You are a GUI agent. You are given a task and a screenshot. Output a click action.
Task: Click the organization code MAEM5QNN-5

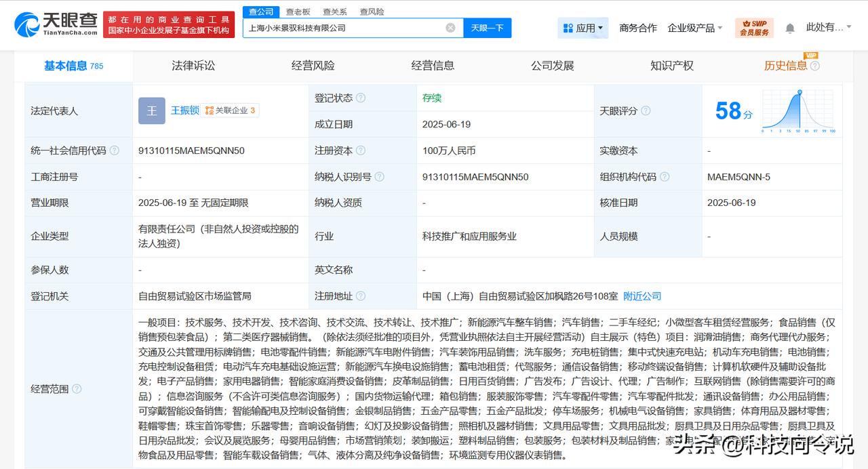tap(738, 177)
